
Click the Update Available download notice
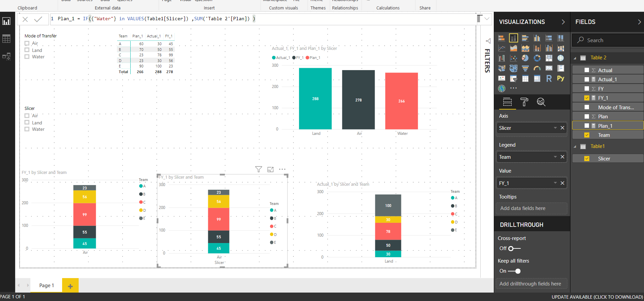[x=597, y=297]
